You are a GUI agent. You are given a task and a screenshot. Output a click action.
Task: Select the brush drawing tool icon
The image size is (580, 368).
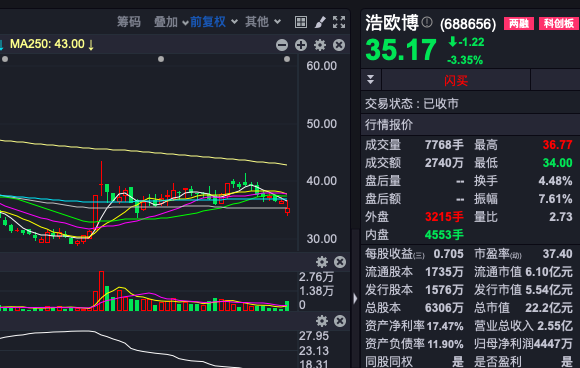click(320, 22)
